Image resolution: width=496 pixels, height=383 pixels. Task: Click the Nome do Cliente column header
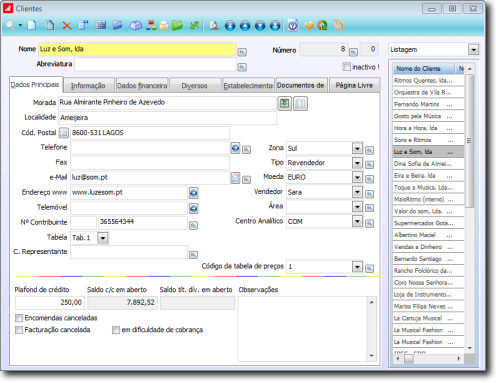[x=424, y=69]
